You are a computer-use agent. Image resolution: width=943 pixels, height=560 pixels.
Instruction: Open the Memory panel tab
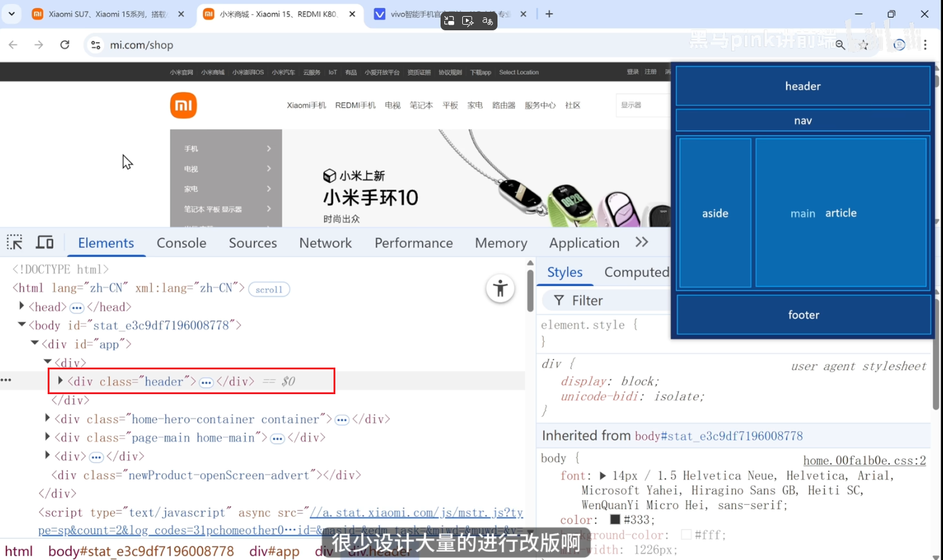pos(501,243)
